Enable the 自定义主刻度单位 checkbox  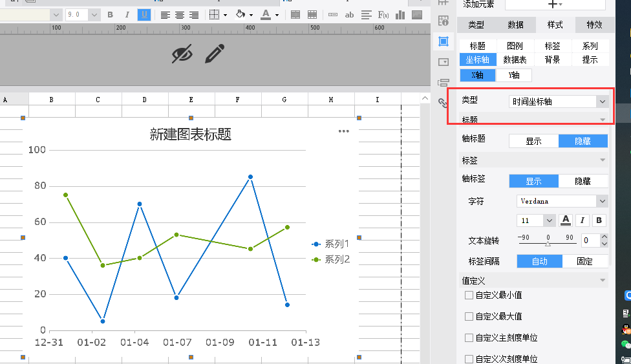tap(469, 338)
